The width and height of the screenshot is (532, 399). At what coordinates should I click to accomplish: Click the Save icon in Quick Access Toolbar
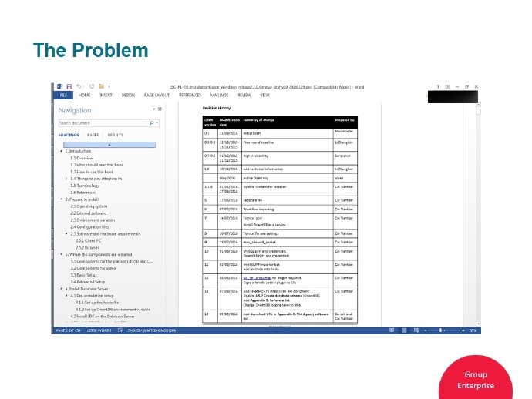point(69,87)
